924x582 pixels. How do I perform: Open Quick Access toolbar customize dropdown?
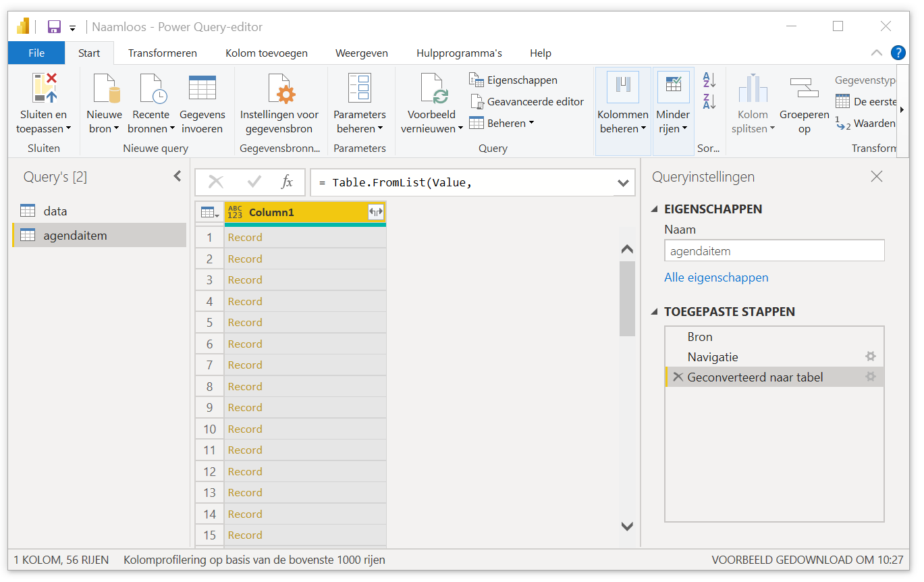point(72,28)
